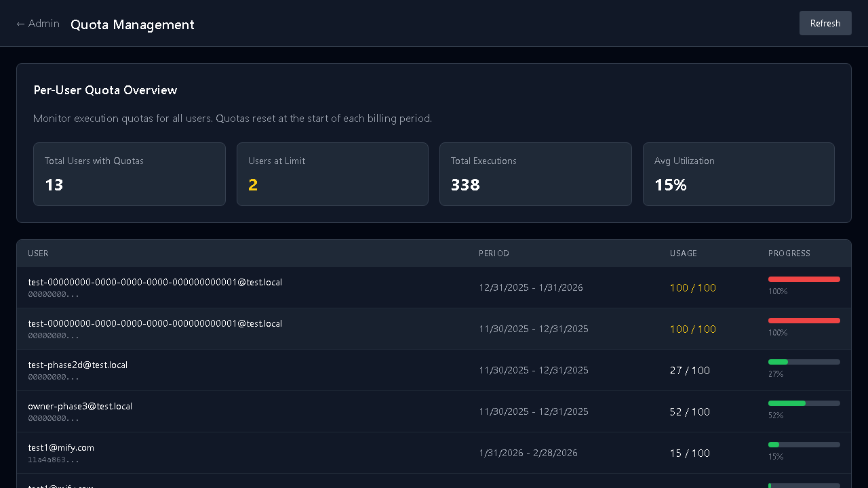The width and height of the screenshot is (868, 488).
Task: Click the 52 / 100 usage value
Action: (690, 412)
